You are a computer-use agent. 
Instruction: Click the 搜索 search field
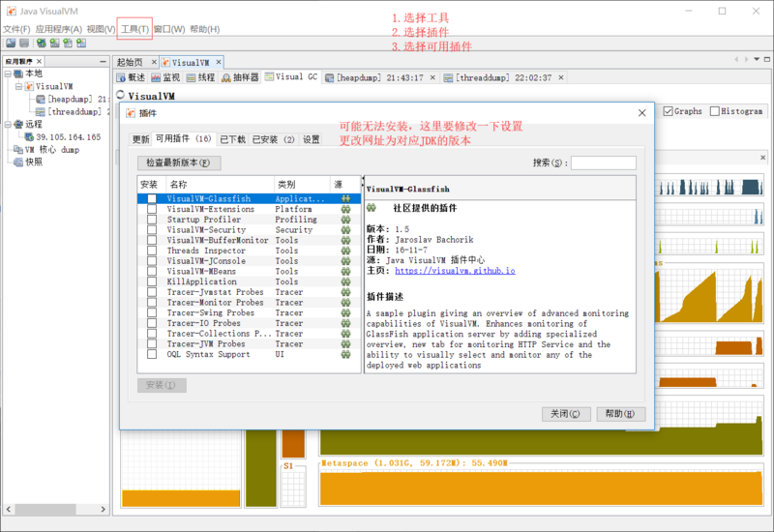pos(603,163)
